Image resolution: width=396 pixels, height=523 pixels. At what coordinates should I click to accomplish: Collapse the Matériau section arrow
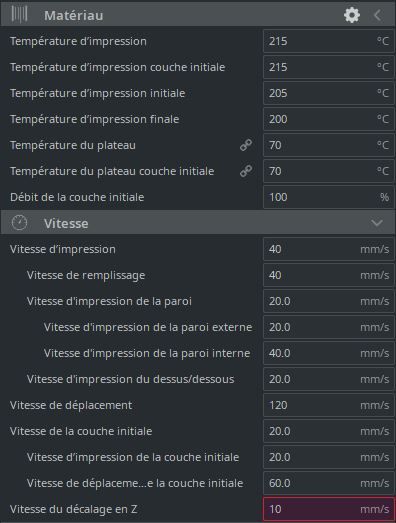pos(378,15)
